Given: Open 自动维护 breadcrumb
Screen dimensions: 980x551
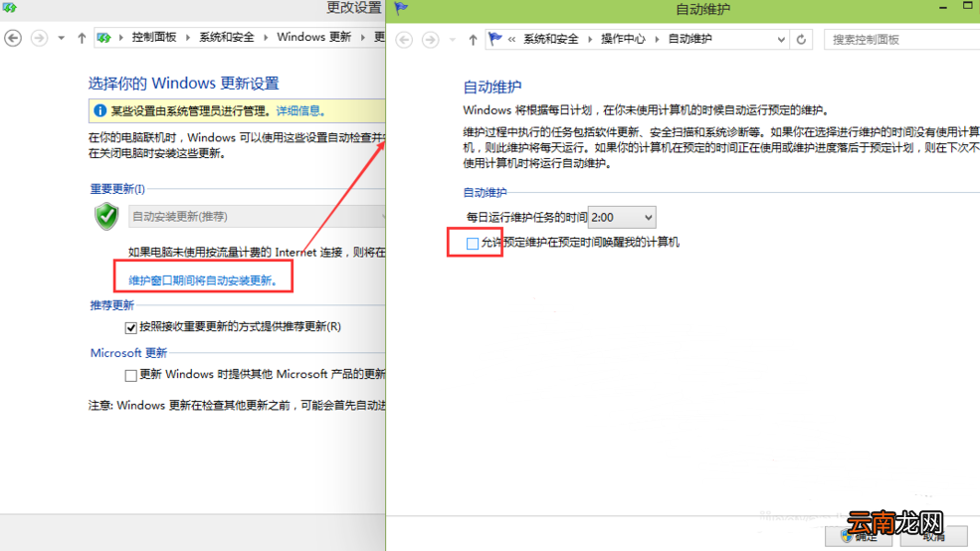Looking at the screenshot, I should click(689, 39).
